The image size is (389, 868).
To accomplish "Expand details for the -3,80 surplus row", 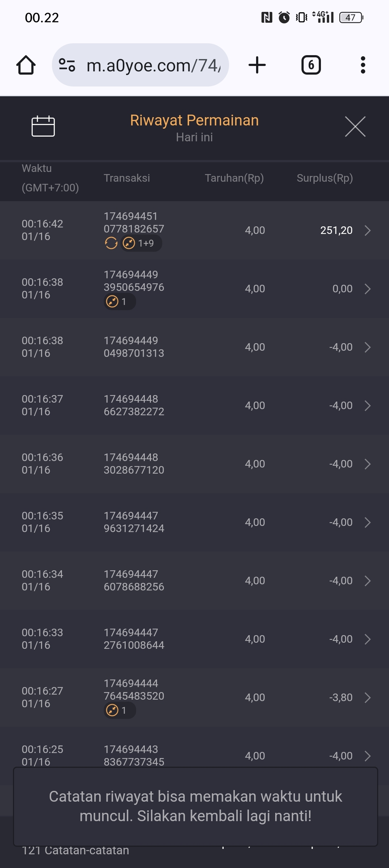I will [367, 697].
